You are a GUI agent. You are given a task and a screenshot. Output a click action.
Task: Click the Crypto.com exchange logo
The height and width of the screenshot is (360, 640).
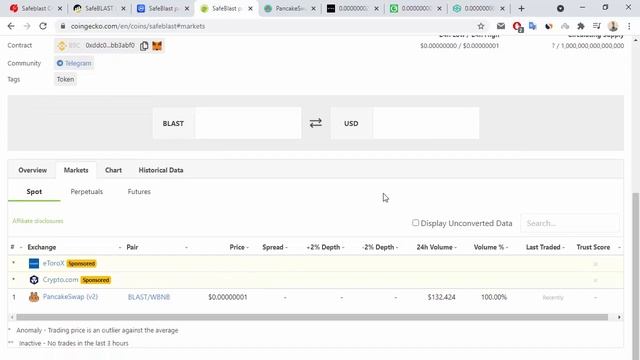[x=34, y=280]
